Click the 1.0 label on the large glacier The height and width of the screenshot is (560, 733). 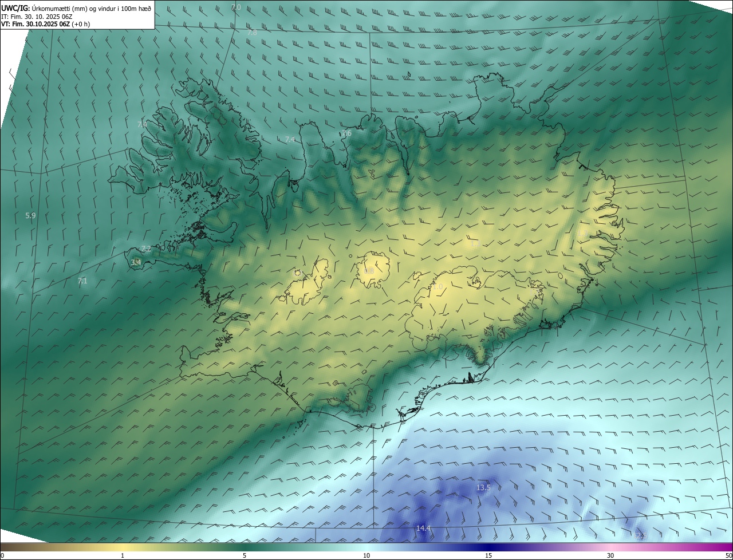[438, 286]
